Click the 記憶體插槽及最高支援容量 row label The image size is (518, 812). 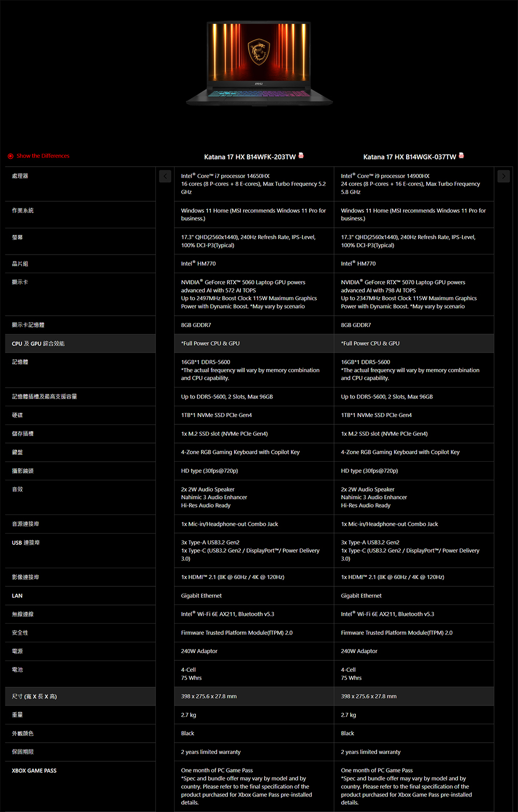pyautogui.click(x=45, y=396)
